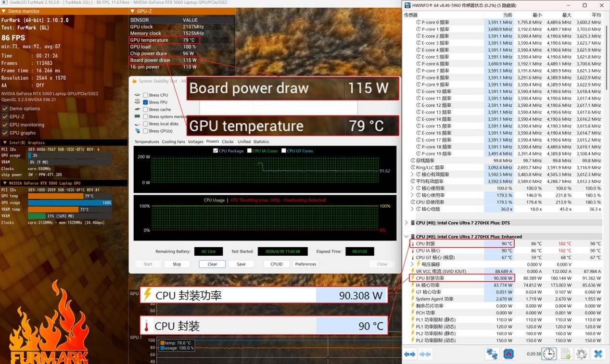610x364 pixels.
Task: Click chip icon of CPU DTS group header
Action: [413, 223]
